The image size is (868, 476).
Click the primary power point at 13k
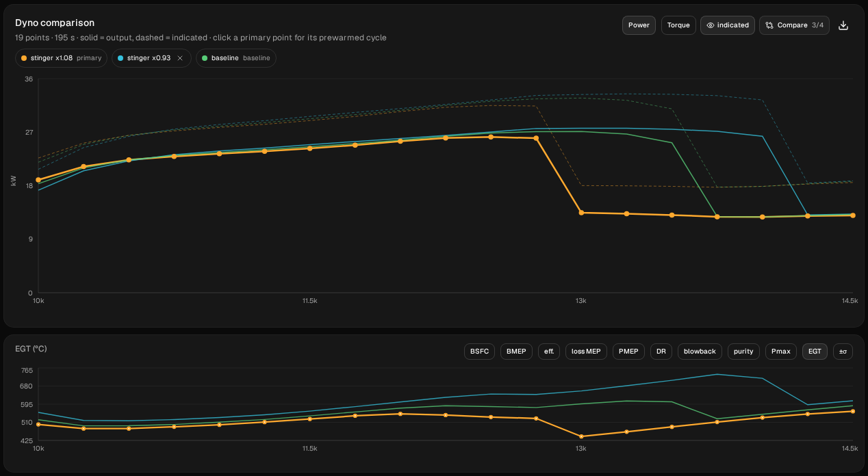[x=581, y=213]
